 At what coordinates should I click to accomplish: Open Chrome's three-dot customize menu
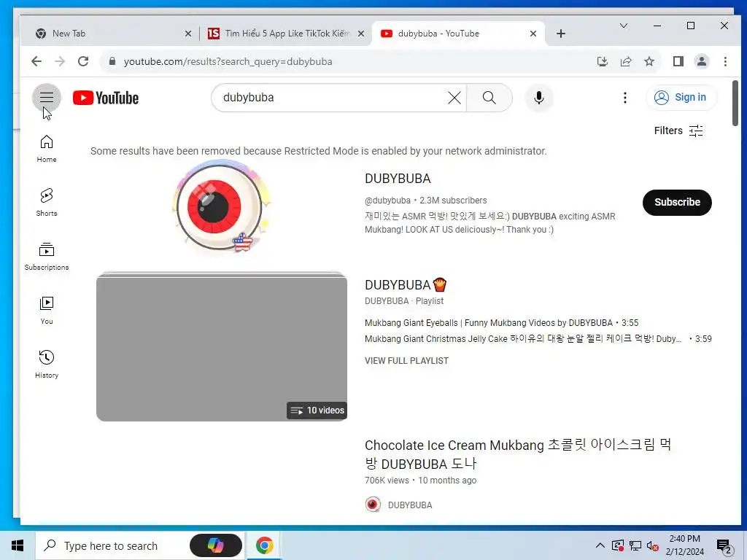[725, 61]
